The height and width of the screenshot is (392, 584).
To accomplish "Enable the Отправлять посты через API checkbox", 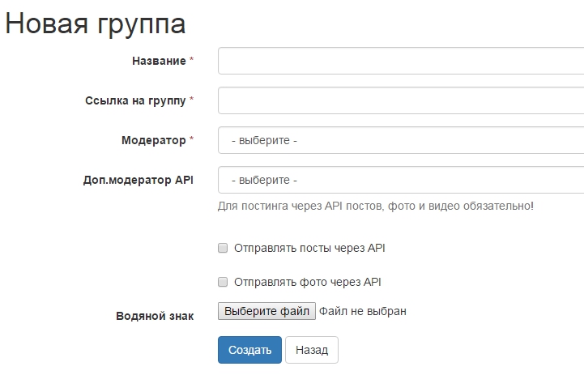I will point(223,248).
